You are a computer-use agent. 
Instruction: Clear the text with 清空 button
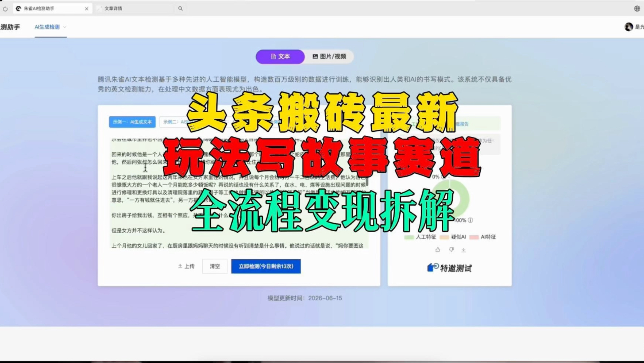click(215, 266)
